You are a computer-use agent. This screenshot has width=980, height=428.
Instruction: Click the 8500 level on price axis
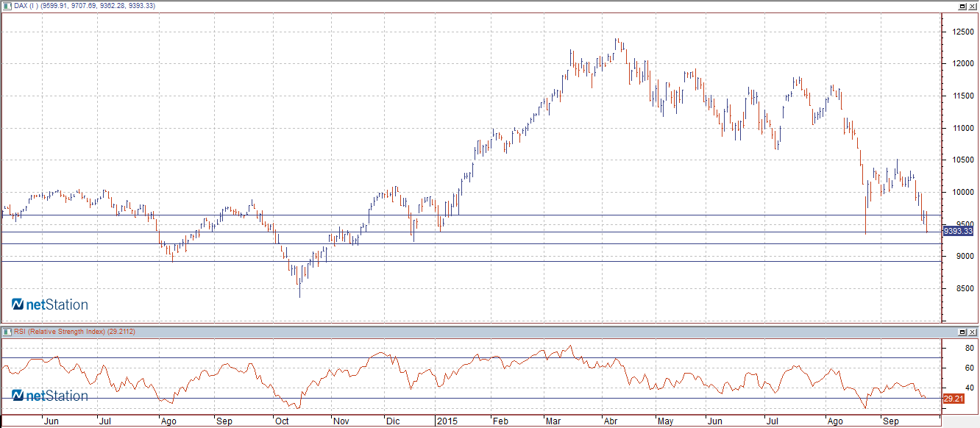pos(959,289)
